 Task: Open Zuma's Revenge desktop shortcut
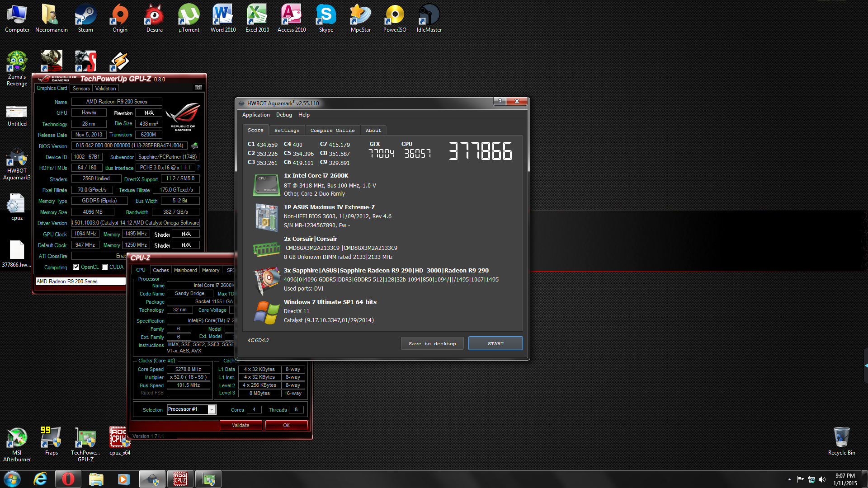click(17, 69)
